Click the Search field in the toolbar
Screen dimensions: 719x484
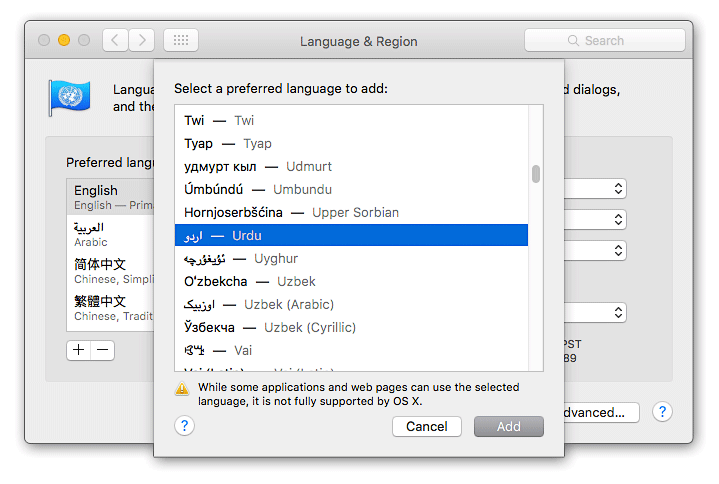(604, 40)
